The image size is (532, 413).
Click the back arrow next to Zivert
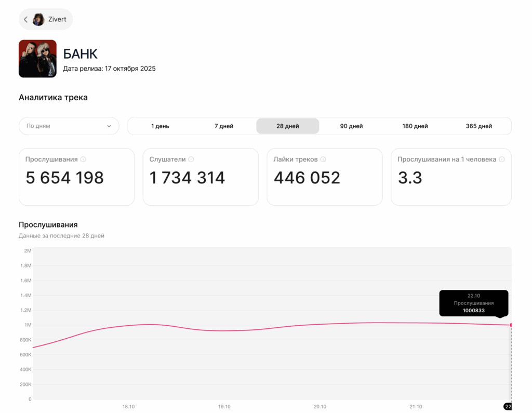click(26, 19)
